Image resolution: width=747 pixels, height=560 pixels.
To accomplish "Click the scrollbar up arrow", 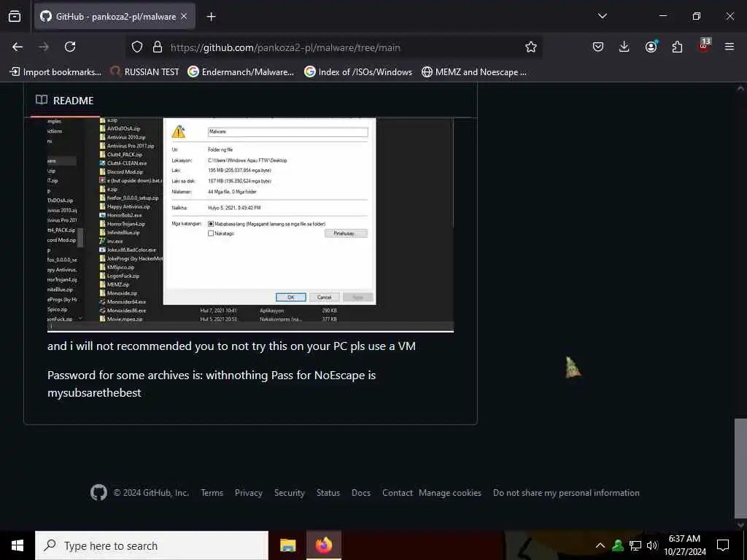I will (x=740, y=88).
